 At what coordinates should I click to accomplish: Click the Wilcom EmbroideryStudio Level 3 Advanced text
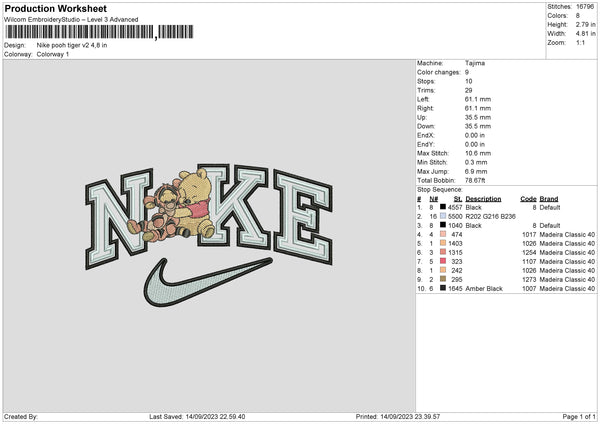pyautogui.click(x=71, y=20)
